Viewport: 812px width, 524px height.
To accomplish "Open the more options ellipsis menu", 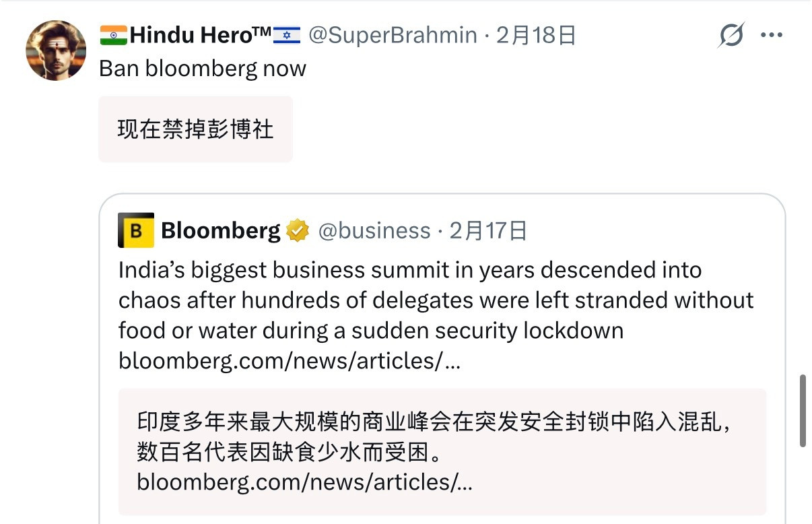I will click(772, 34).
